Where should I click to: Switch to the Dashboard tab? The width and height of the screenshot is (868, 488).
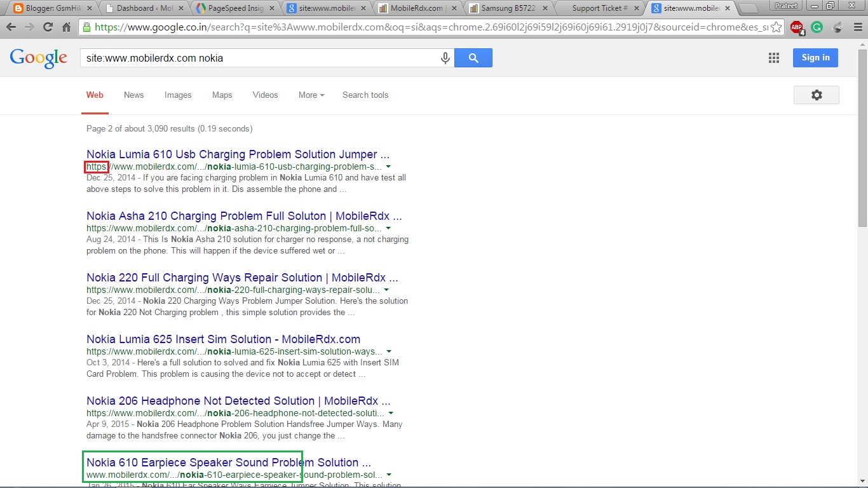tap(143, 8)
